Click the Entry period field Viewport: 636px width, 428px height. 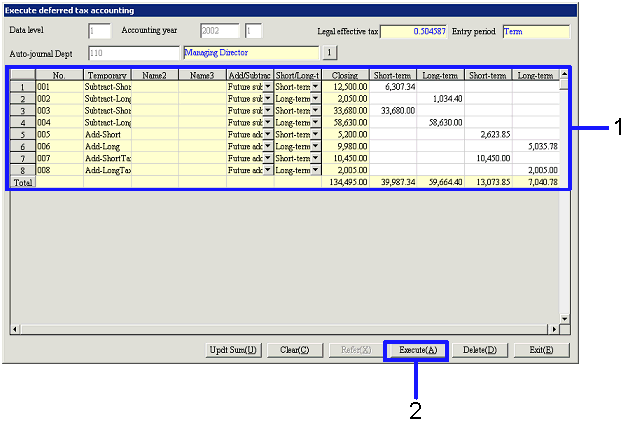[x=535, y=31]
